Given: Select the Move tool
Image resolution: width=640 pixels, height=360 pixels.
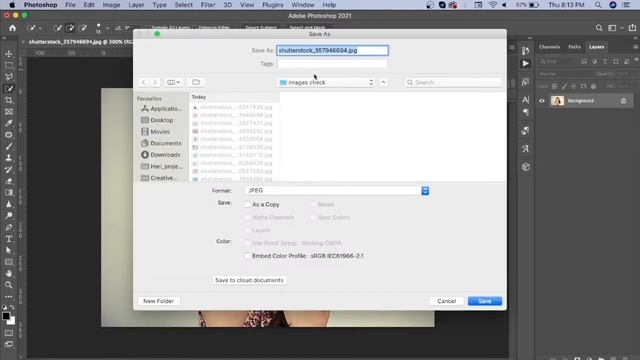Looking at the screenshot, I should [x=9, y=54].
